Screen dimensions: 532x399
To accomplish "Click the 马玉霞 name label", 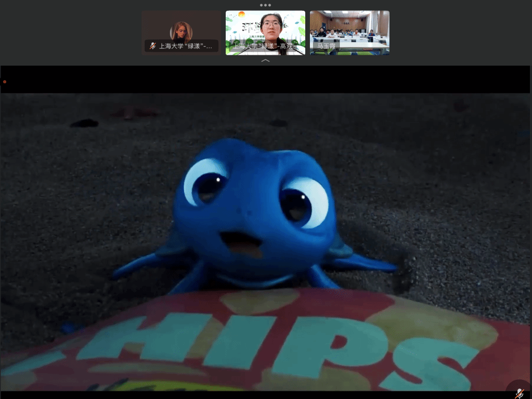I will [326, 46].
